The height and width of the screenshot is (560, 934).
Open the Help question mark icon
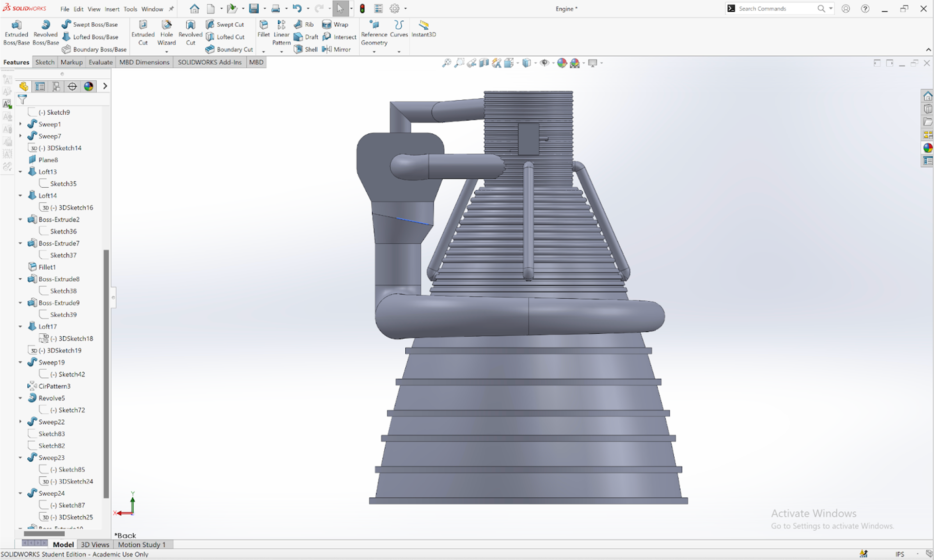pos(865,9)
